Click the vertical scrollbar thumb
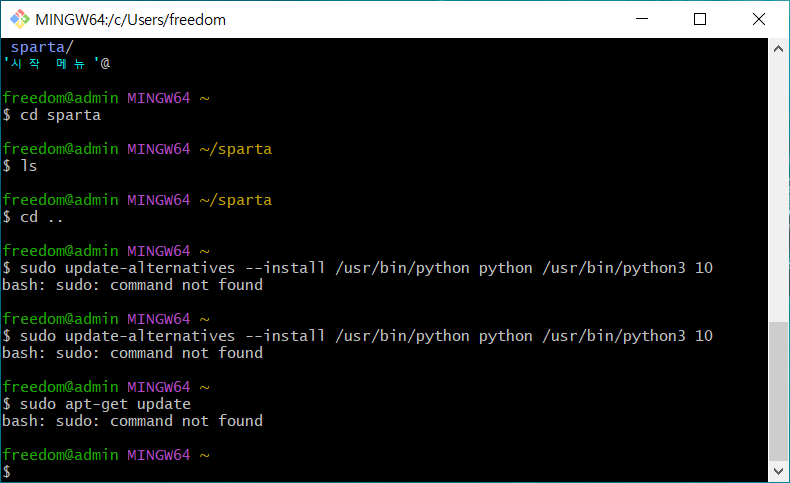This screenshot has height=483, width=790. (x=778, y=391)
